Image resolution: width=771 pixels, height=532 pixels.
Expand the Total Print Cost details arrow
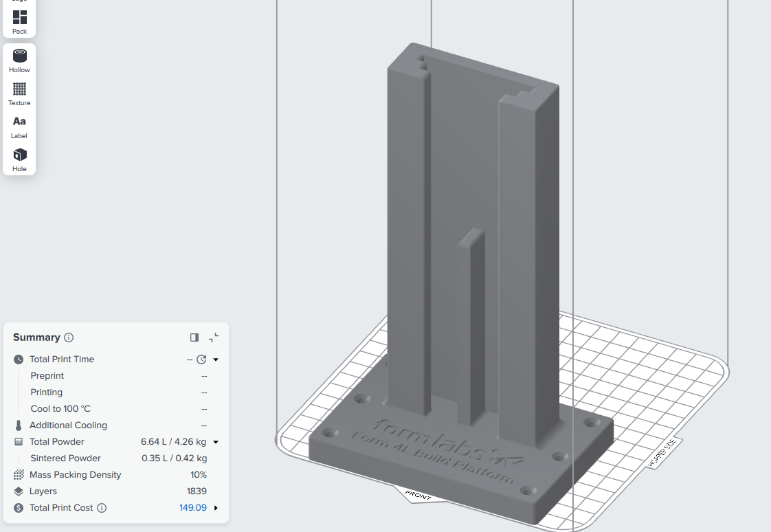215,507
